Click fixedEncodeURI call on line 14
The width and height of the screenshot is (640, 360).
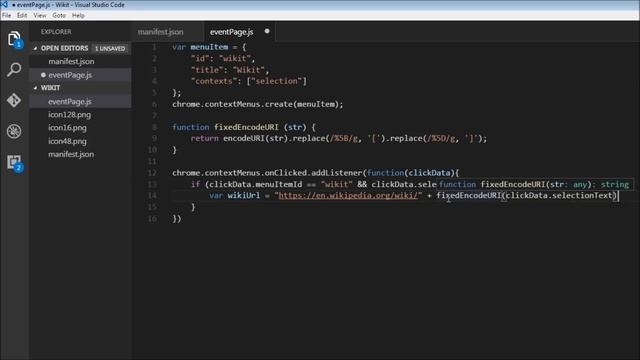tap(469, 196)
